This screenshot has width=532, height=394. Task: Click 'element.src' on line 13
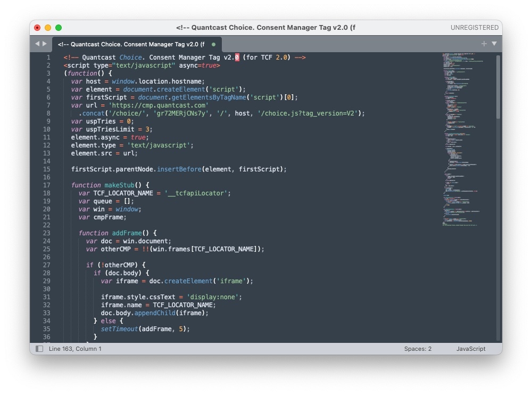pos(92,153)
